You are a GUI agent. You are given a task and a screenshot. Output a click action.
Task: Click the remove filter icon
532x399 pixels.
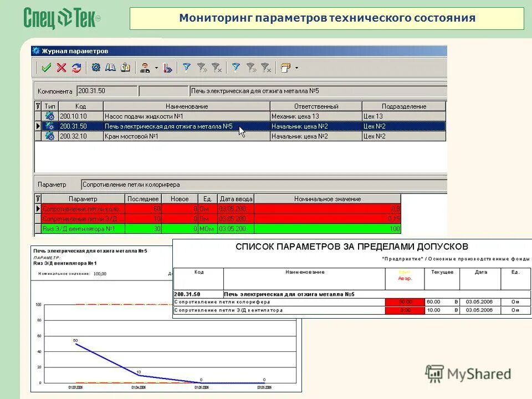217,67
